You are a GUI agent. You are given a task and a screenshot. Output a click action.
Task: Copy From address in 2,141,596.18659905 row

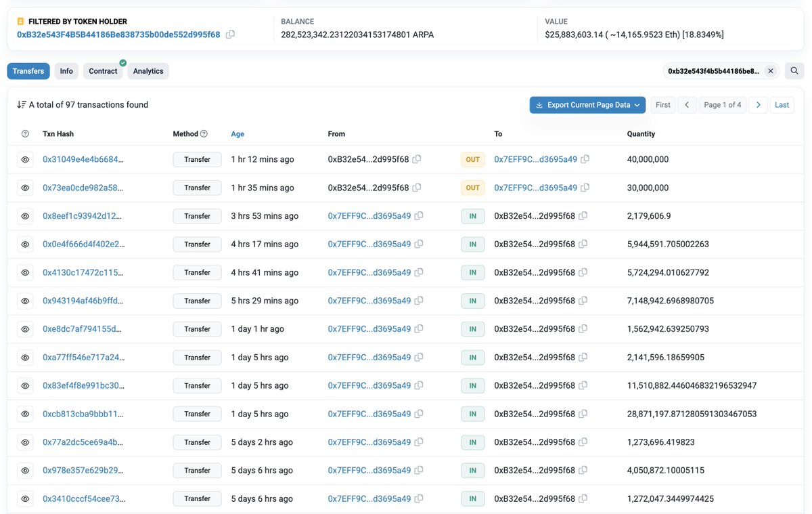pyautogui.click(x=419, y=357)
